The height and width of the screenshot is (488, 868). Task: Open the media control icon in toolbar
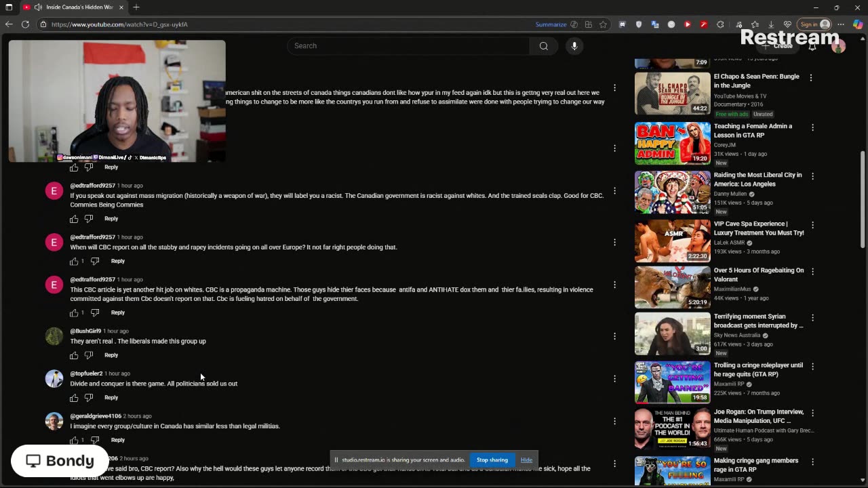click(738, 24)
